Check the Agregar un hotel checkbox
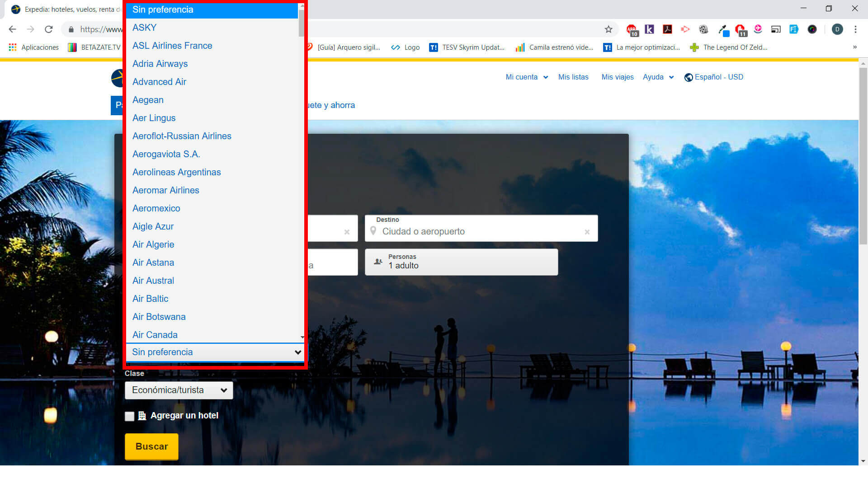 click(x=130, y=416)
